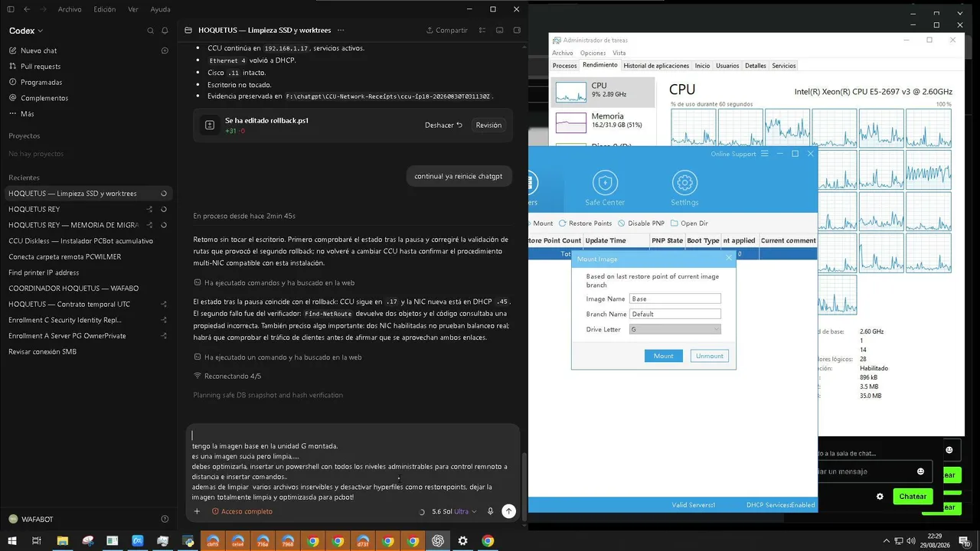Viewport: 980px width, 551px height.
Task: Switch to Procesos tab in Task Manager
Action: tap(564, 66)
